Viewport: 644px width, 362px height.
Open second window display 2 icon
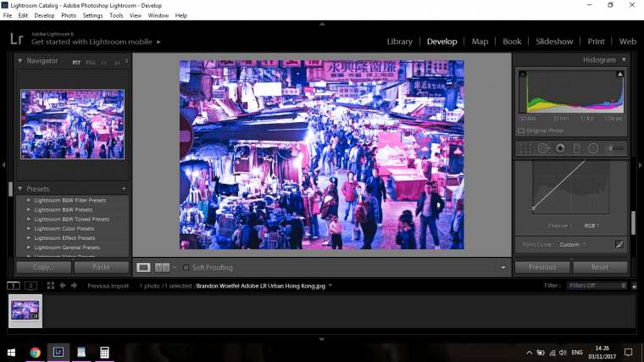pyautogui.click(x=31, y=285)
